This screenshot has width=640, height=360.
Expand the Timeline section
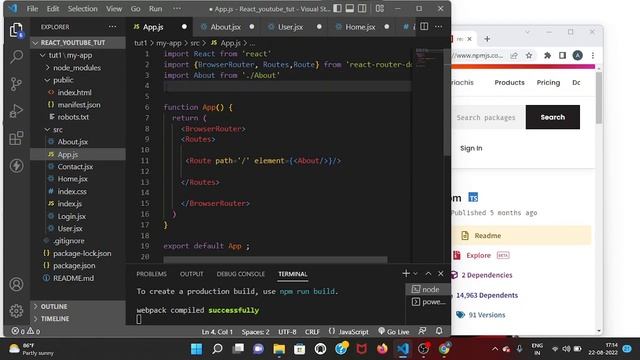(78, 319)
